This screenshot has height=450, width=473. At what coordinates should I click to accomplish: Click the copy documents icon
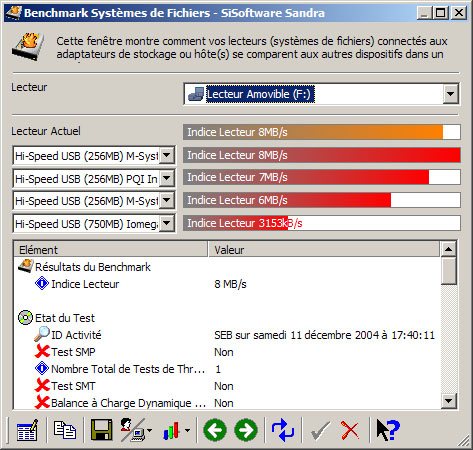point(65,430)
